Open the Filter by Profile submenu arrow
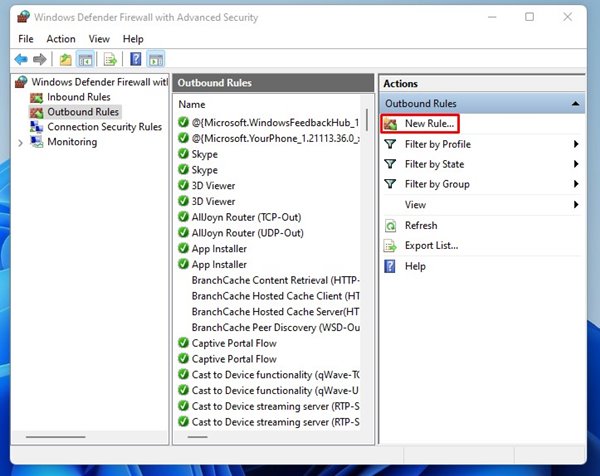Image resolution: width=600 pixels, height=476 pixels. pyautogui.click(x=576, y=144)
